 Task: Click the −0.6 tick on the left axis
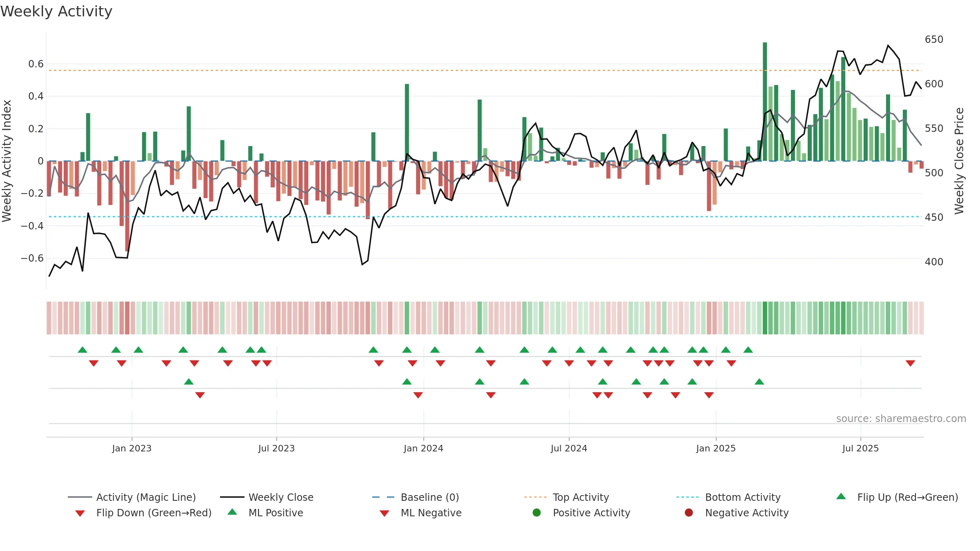pos(32,258)
